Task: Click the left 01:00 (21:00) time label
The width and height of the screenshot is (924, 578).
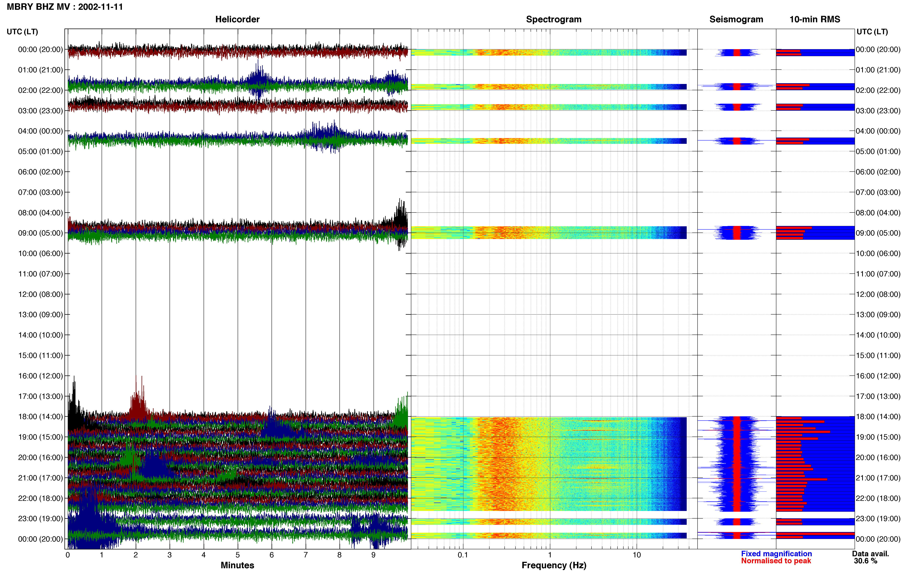Action: (x=40, y=70)
